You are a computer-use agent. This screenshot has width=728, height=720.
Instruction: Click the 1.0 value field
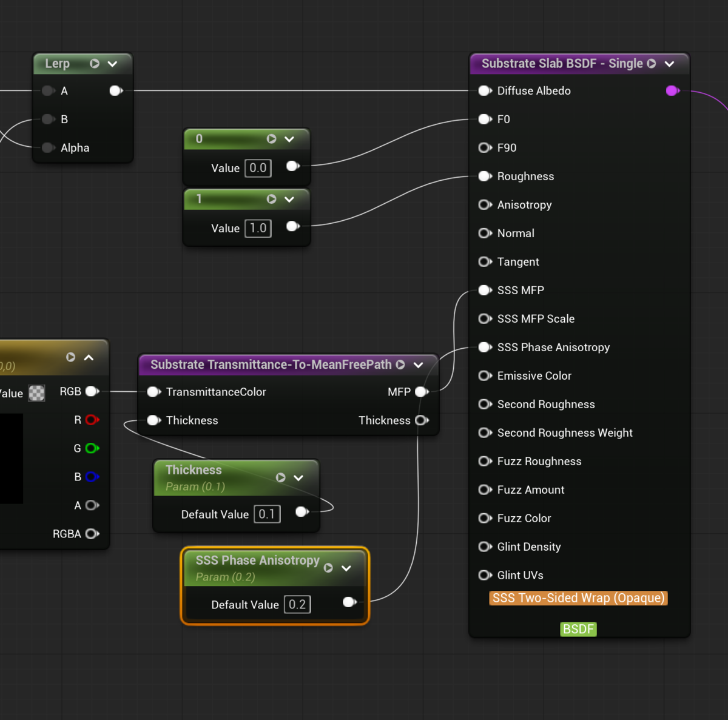[258, 228]
